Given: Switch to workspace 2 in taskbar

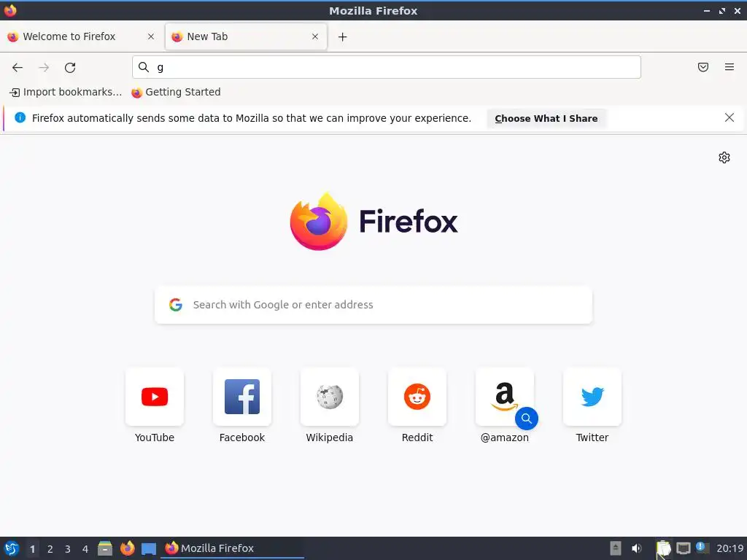Looking at the screenshot, I should pyautogui.click(x=50, y=549).
